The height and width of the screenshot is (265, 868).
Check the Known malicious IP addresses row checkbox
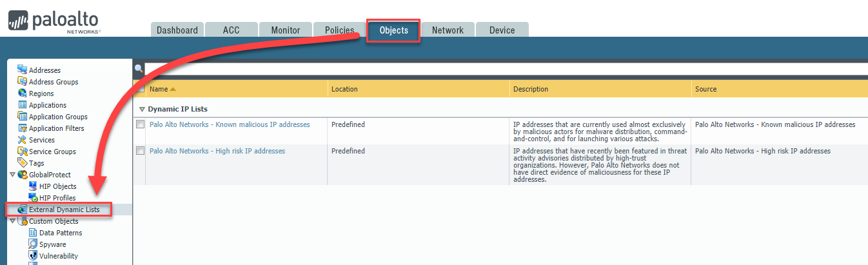[x=140, y=124]
